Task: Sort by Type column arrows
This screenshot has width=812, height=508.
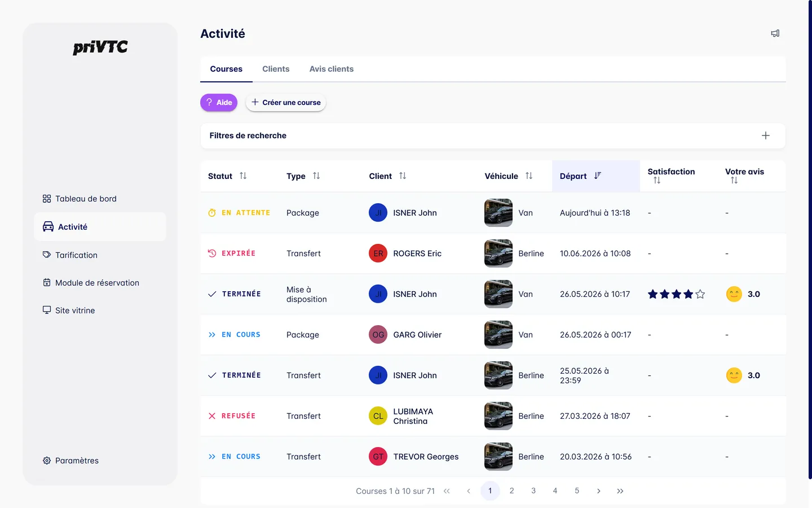Action: (316, 176)
